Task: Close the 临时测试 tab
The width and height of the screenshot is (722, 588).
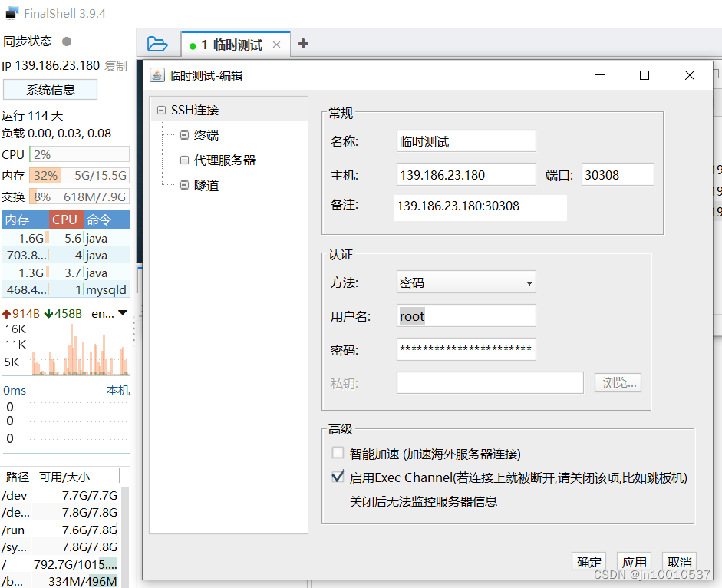Action: point(276,45)
